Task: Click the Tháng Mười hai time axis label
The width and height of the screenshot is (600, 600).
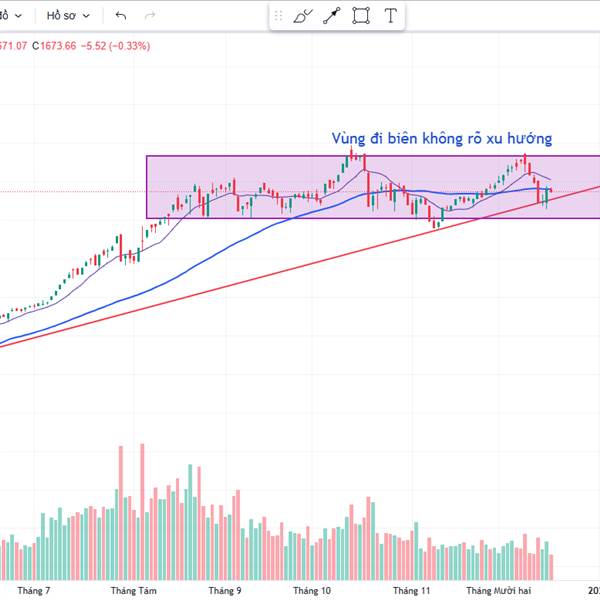Action: (500, 591)
